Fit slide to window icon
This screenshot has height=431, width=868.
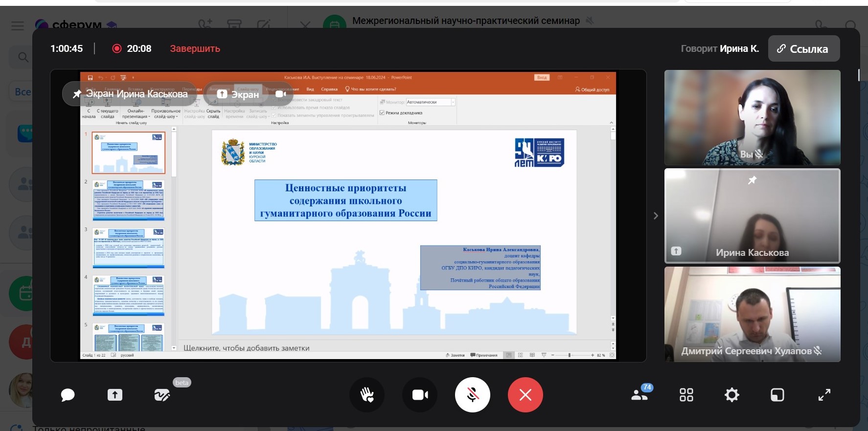point(612,355)
